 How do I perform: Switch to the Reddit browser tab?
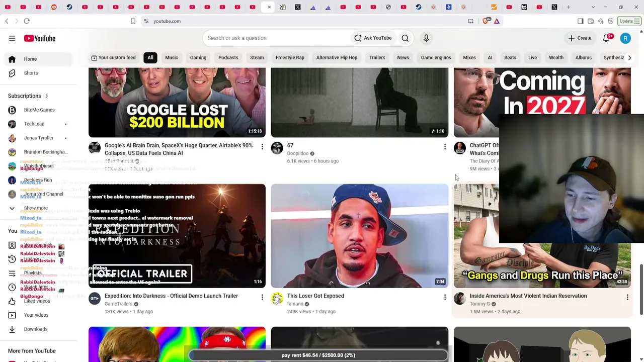54,7
